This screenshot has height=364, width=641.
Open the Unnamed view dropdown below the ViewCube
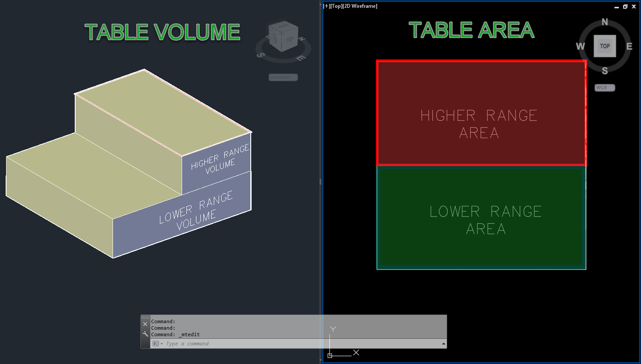283,77
